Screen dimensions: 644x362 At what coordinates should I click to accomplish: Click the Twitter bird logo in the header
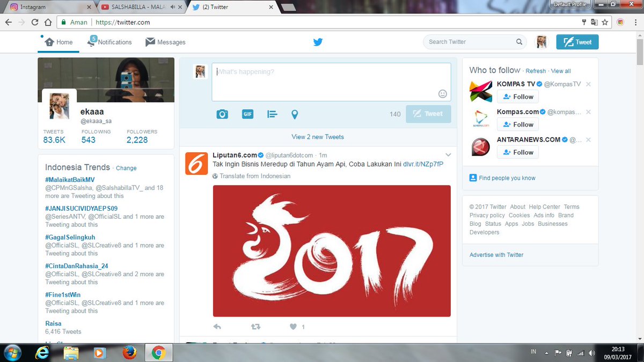point(318,42)
